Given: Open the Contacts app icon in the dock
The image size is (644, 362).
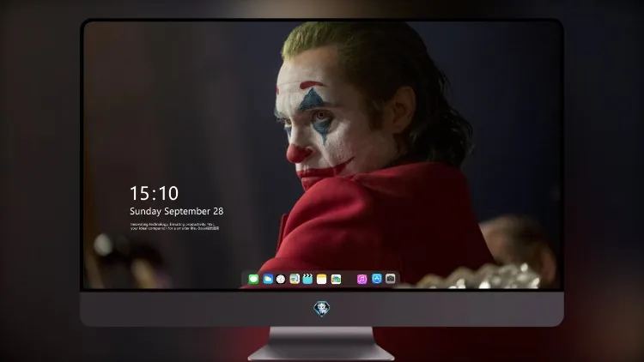Looking at the screenshot, I should 295,279.
